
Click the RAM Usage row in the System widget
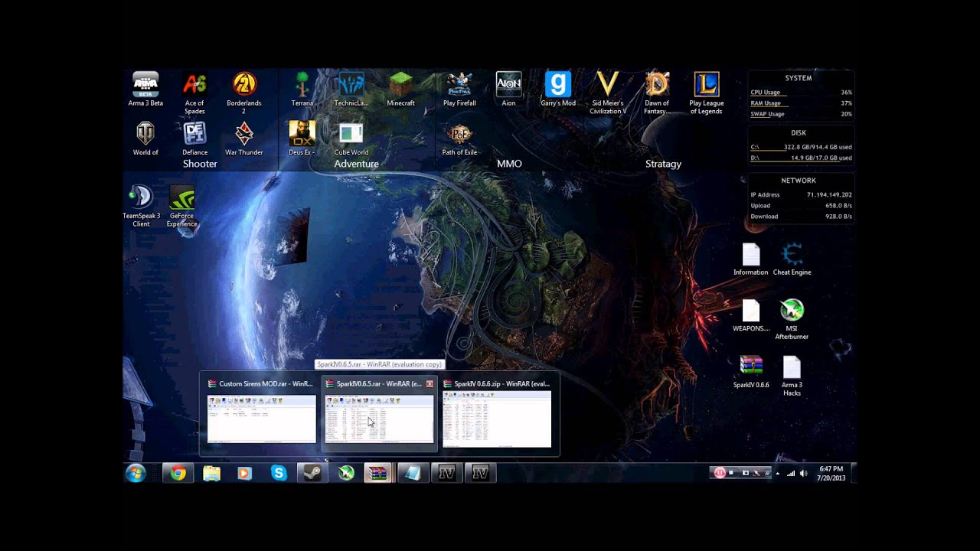point(801,103)
